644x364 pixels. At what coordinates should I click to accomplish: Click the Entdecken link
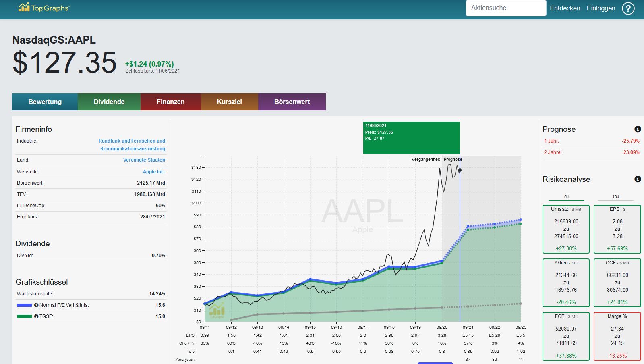(565, 8)
